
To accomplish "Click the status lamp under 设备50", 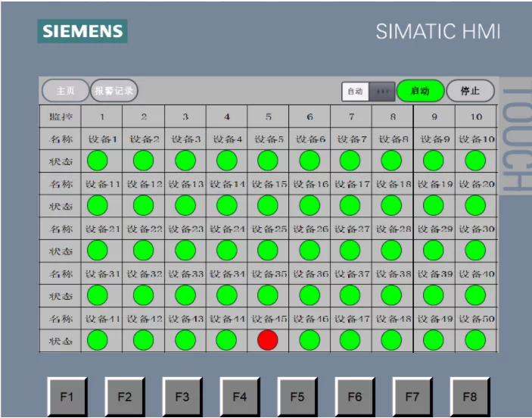I will tap(475, 340).
